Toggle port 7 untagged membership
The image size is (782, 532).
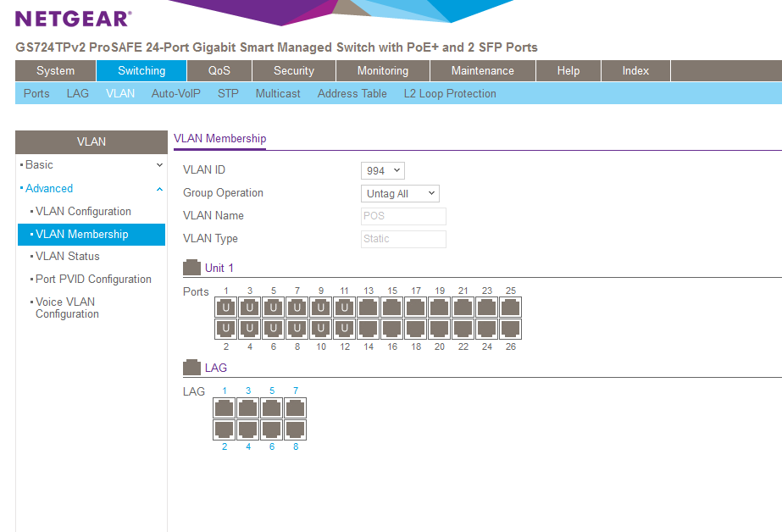pos(297,307)
